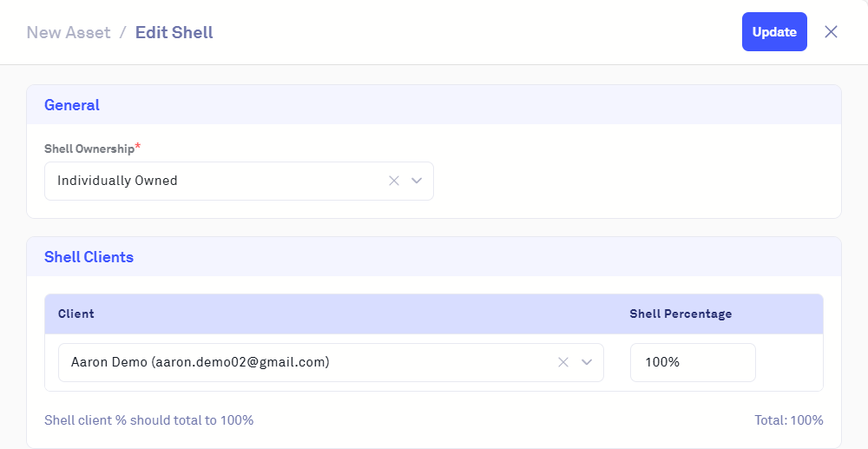The height and width of the screenshot is (449, 868).
Task: Click the Shell Ownership field label
Action: point(89,149)
